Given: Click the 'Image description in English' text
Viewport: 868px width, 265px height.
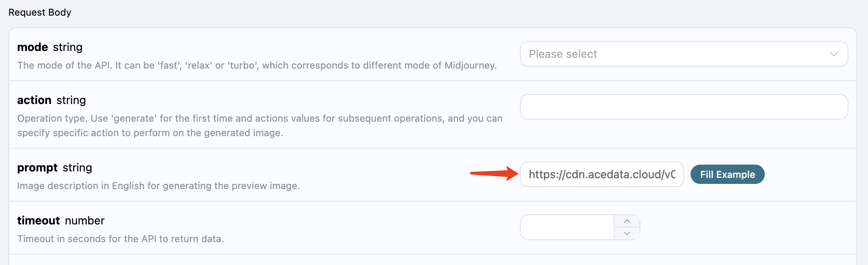Looking at the screenshot, I should [159, 186].
